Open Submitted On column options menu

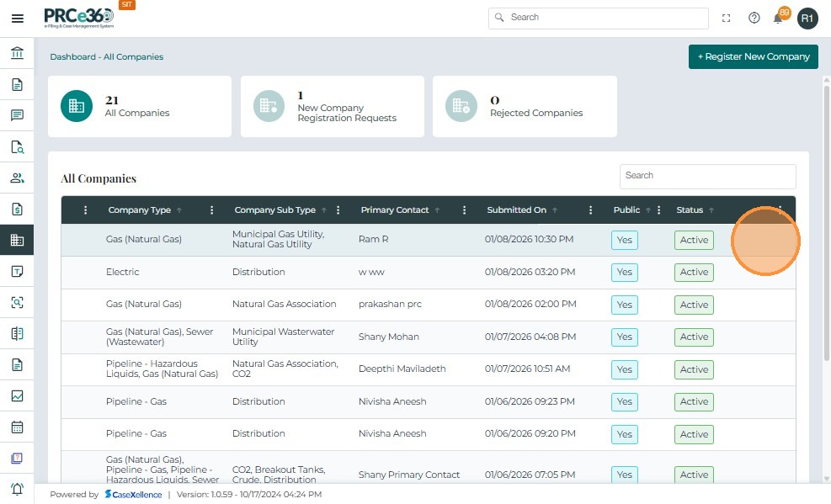point(591,210)
